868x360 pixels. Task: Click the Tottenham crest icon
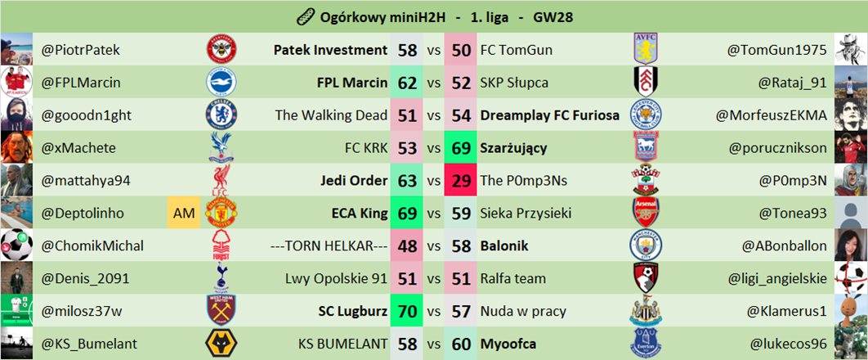[221, 279]
